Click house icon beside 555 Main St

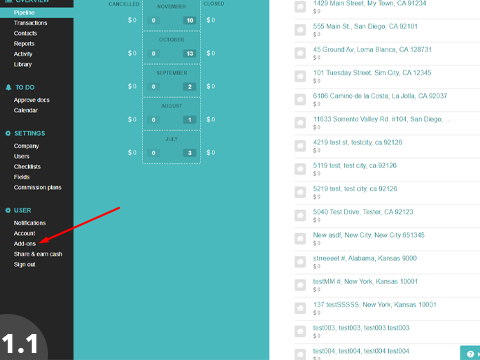click(x=300, y=30)
